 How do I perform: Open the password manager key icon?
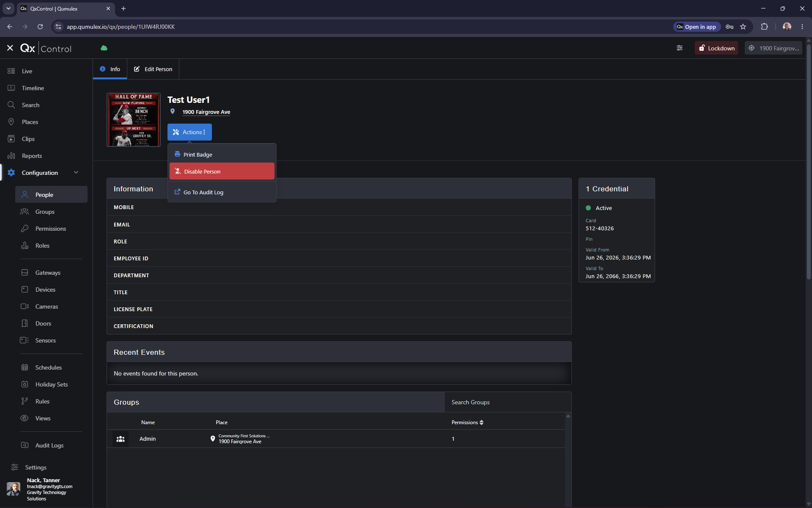click(x=730, y=27)
